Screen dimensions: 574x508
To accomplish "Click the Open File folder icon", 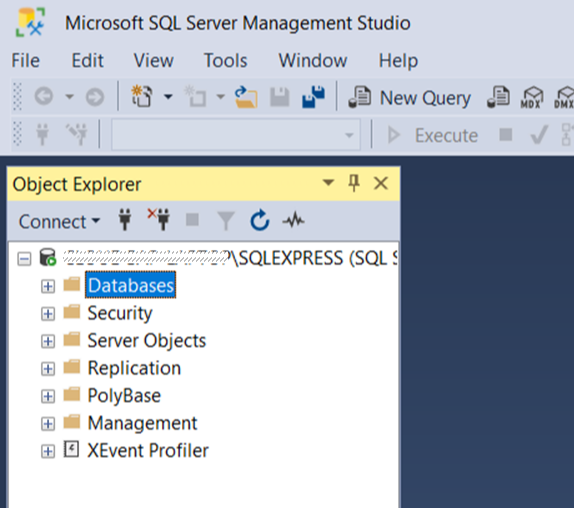I will [x=246, y=97].
